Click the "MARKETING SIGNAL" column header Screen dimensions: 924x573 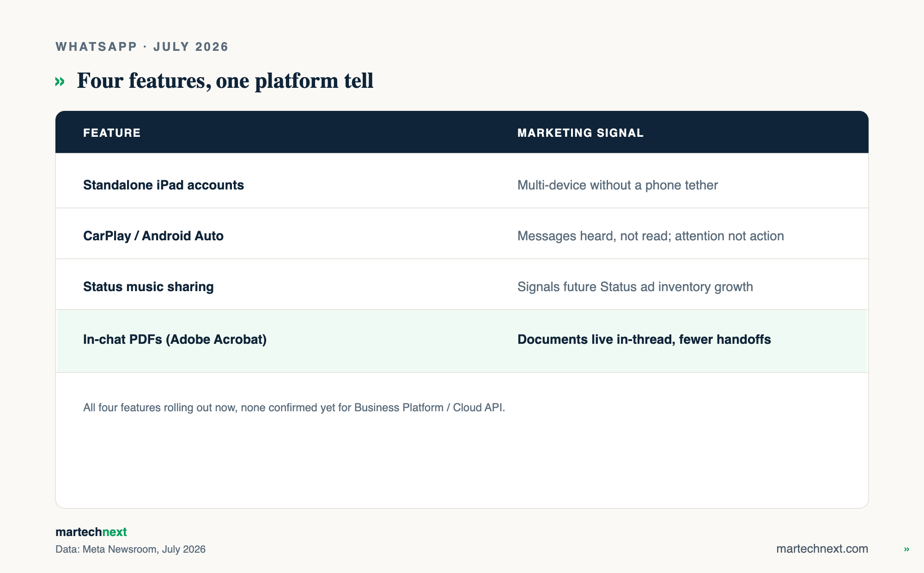tap(580, 133)
